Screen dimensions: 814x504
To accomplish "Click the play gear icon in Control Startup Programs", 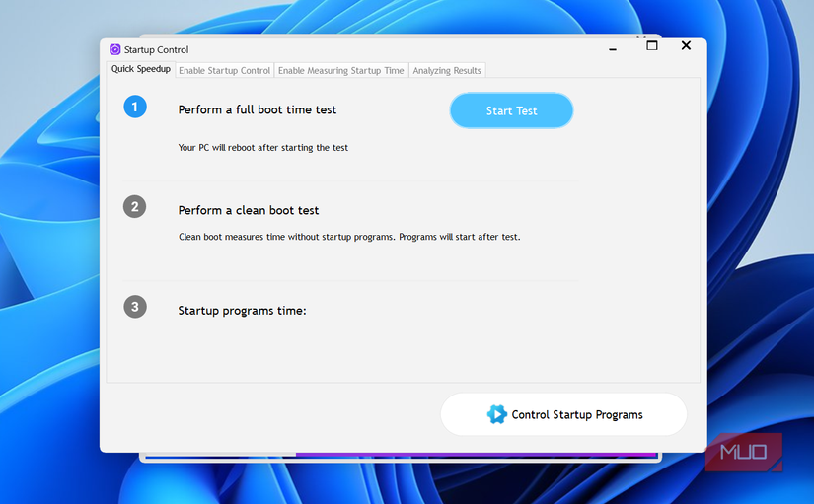I will 497,414.
